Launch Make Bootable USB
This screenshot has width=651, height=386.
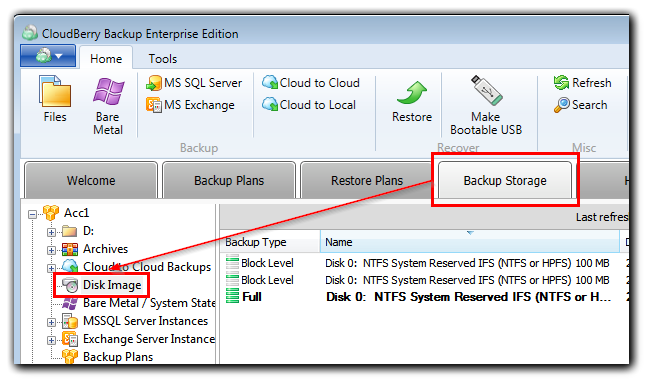click(x=486, y=105)
